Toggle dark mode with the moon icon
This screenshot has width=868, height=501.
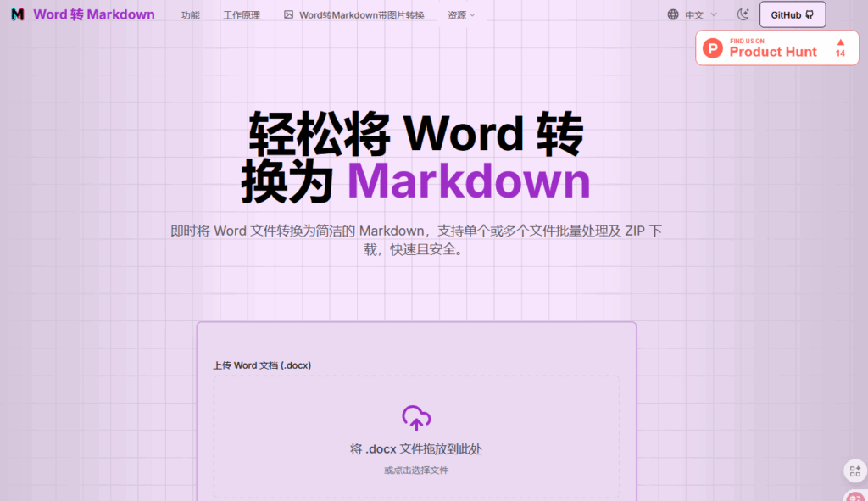point(743,14)
